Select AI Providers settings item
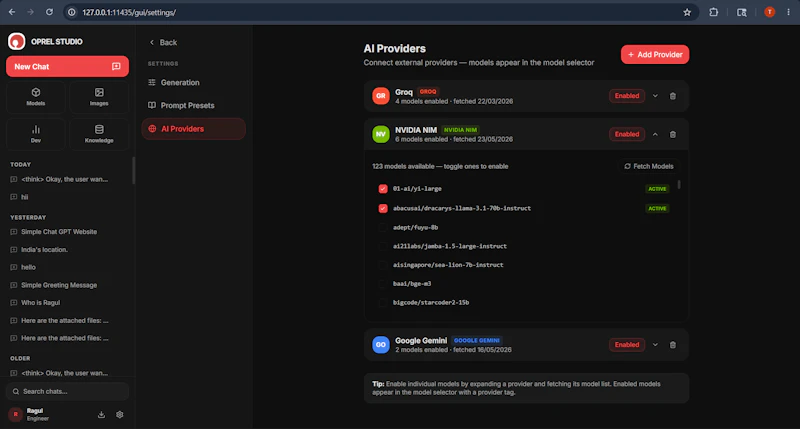 coord(193,129)
